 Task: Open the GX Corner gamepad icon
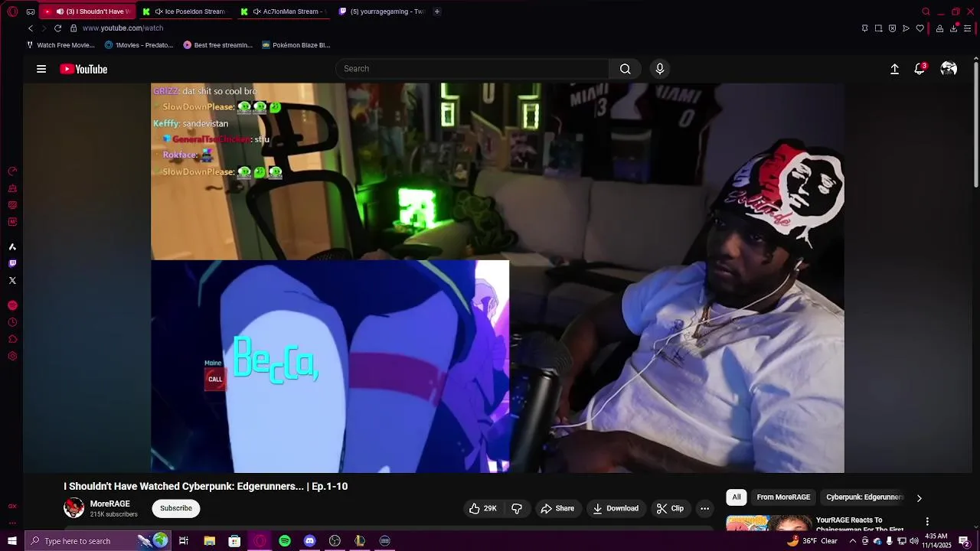[31, 11]
